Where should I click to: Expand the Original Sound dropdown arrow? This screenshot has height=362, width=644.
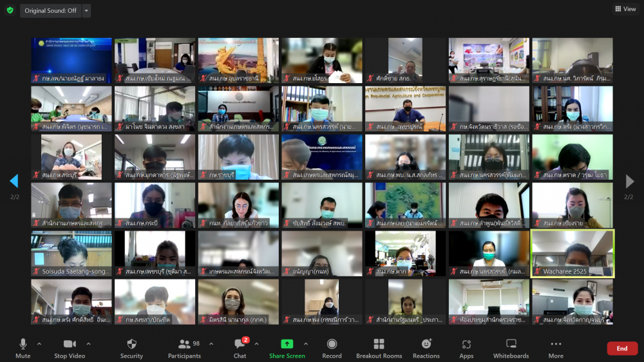click(x=87, y=11)
